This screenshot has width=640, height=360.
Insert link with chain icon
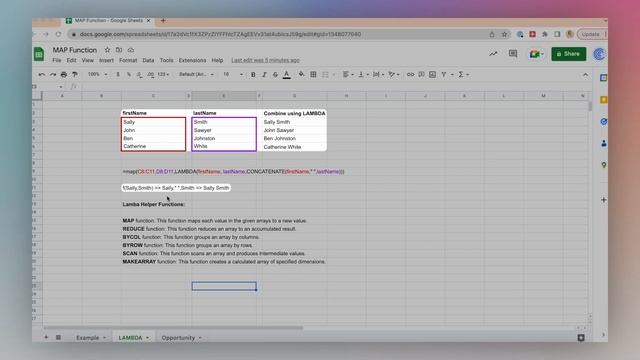(410, 75)
